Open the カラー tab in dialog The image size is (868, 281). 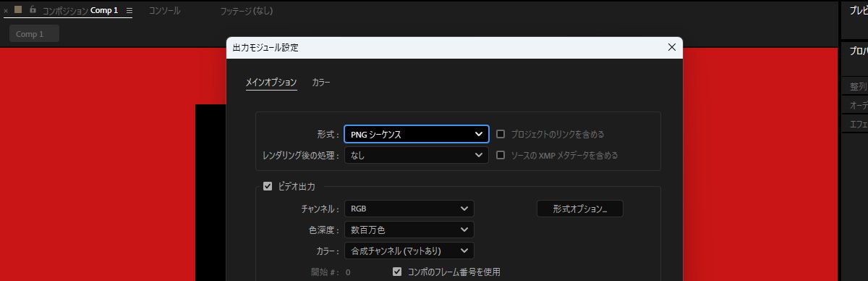[321, 83]
